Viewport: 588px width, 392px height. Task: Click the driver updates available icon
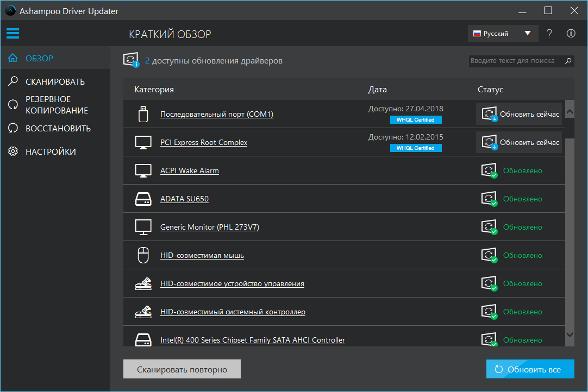(x=131, y=61)
